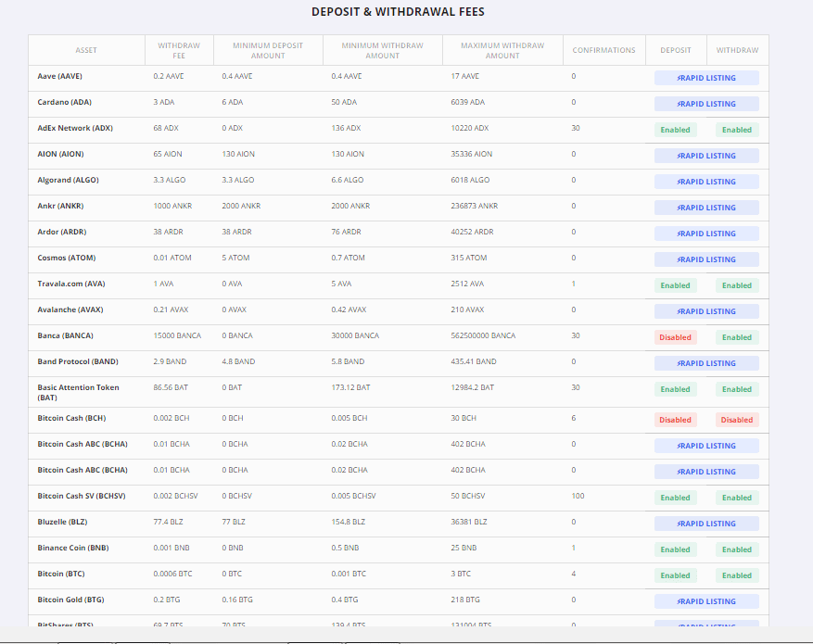
Task: Click the ASSET column header
Action: coord(86,50)
